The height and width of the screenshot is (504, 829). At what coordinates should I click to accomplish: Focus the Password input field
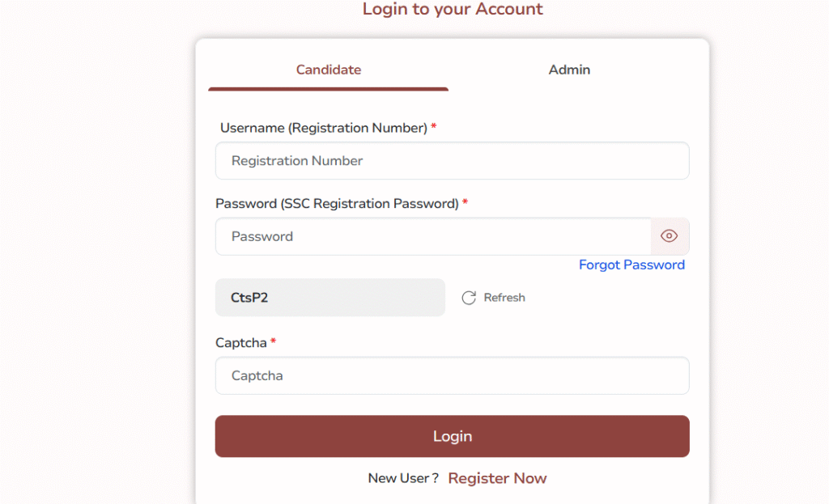[433, 236]
